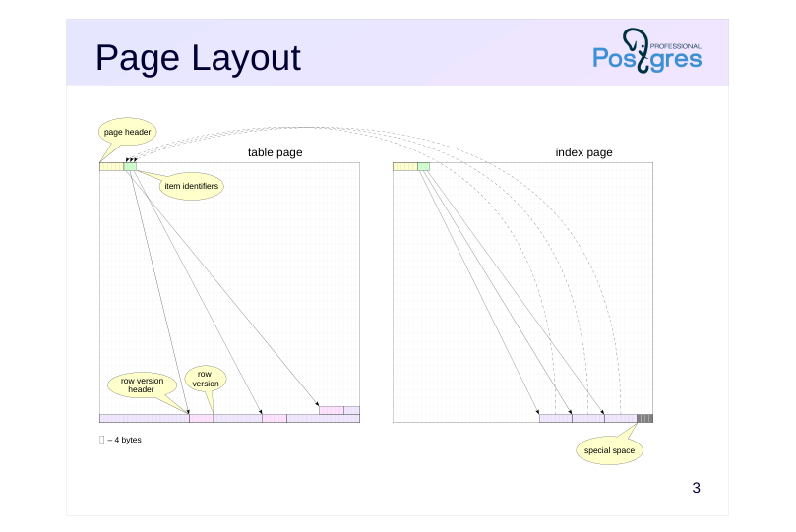This screenshot has height=532, width=796.
Task: Click the yellow header block in index page
Action: [405, 167]
